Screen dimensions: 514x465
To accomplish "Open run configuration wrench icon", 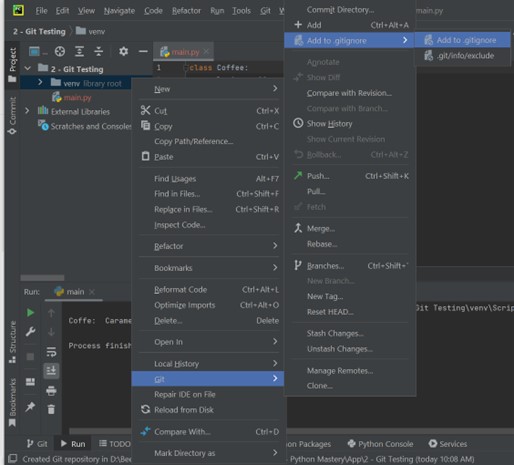I will point(30,331).
